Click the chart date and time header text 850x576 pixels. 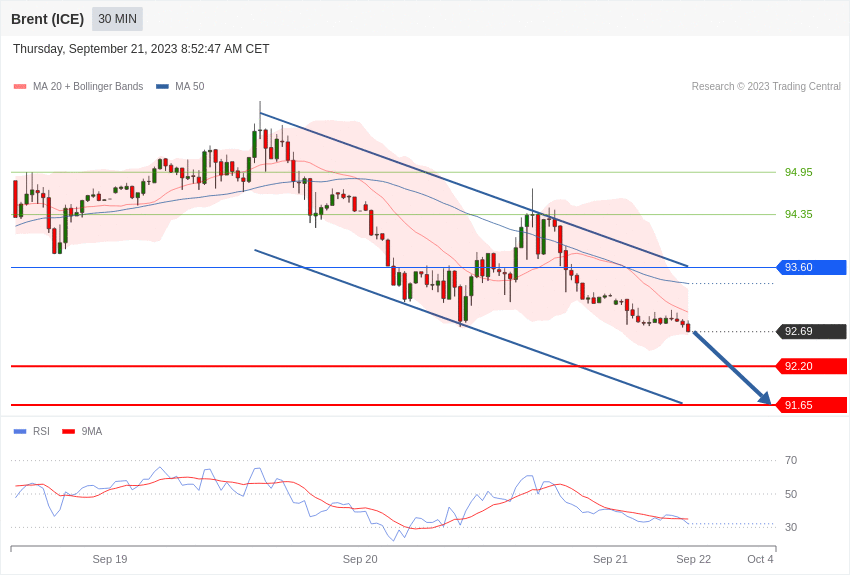(141, 49)
